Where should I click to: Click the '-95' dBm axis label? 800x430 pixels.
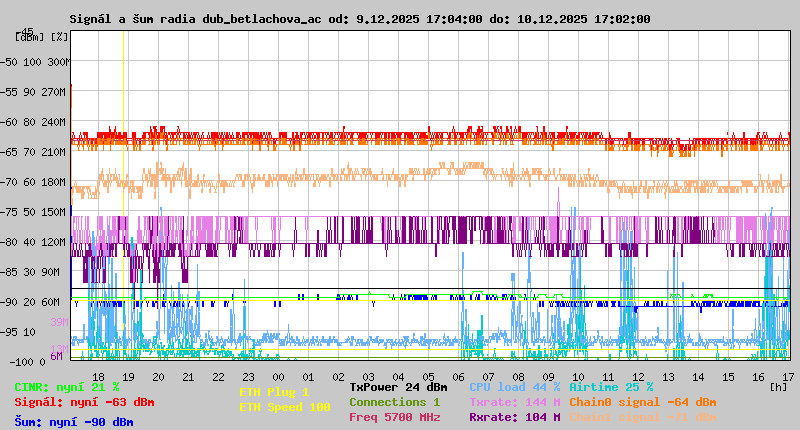click(9, 333)
